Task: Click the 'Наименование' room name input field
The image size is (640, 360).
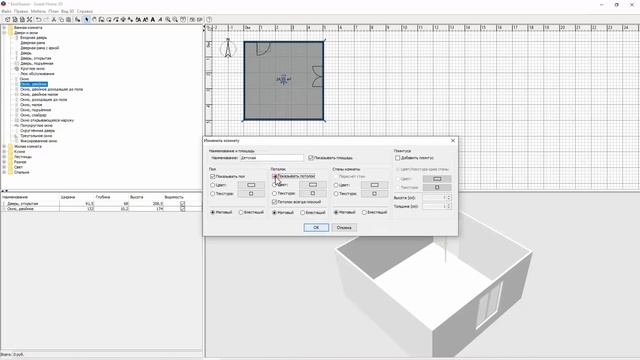Action: click(x=272, y=158)
